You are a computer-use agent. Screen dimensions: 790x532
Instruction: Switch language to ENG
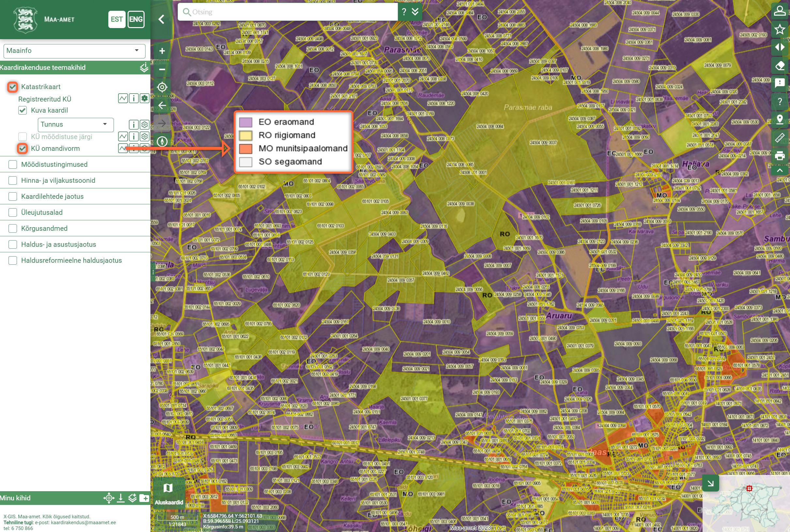tap(136, 19)
